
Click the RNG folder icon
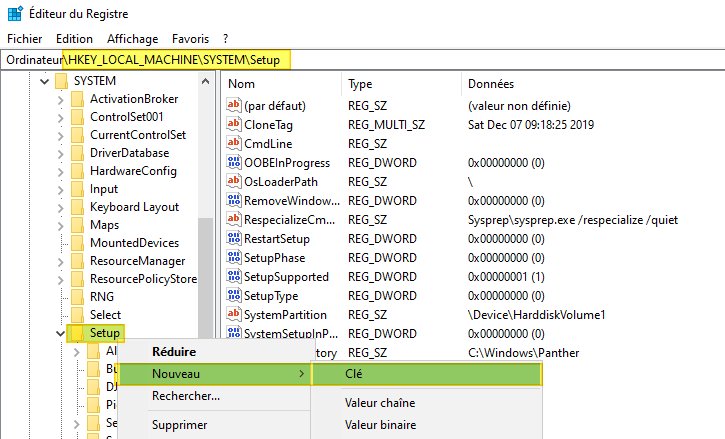click(x=78, y=297)
